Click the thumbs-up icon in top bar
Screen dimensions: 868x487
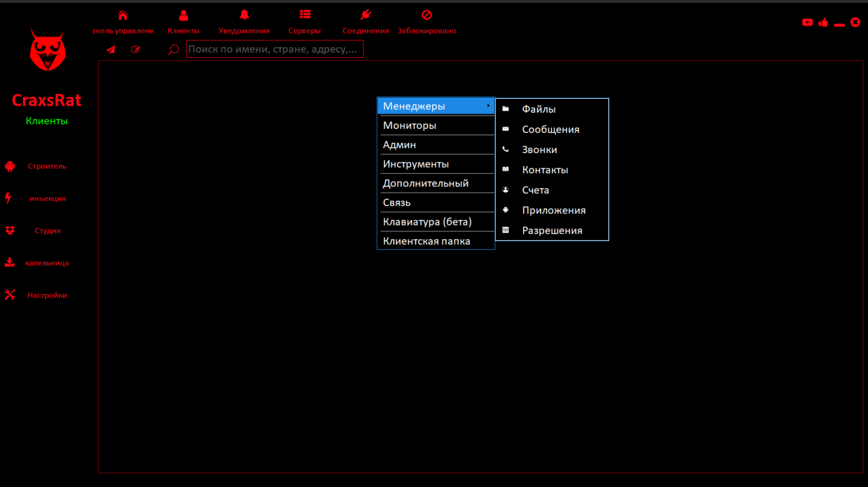[823, 22]
